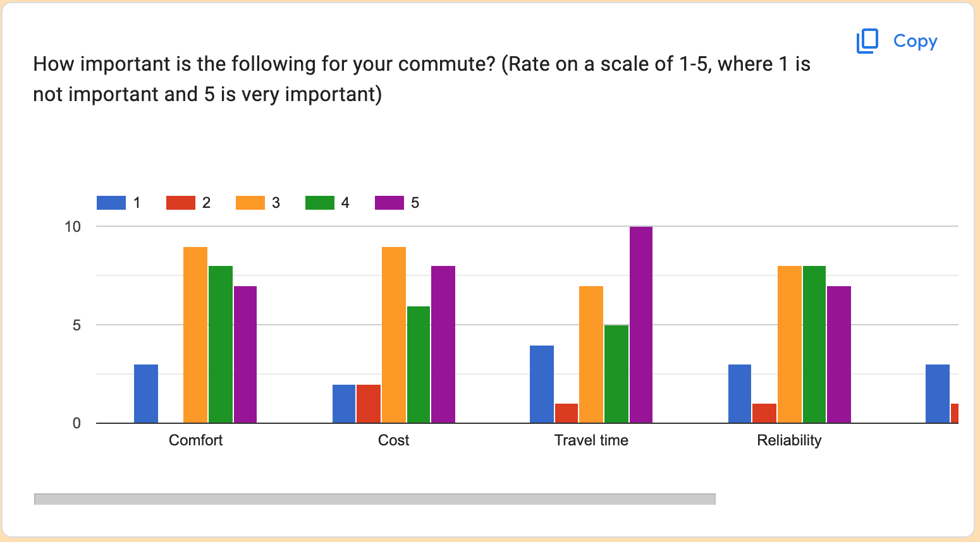Screen dimensions: 980x542
Task: Click the red bar in Cost group
Action: 369,404
